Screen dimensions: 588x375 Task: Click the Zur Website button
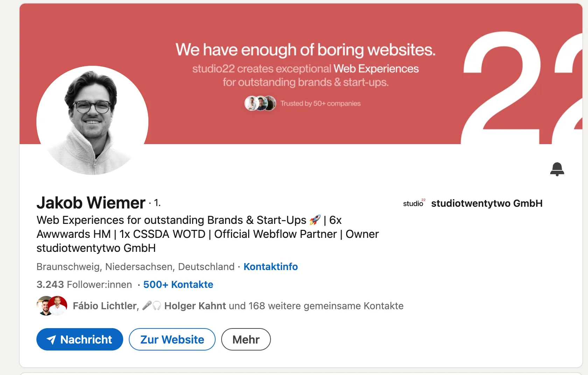tap(172, 339)
